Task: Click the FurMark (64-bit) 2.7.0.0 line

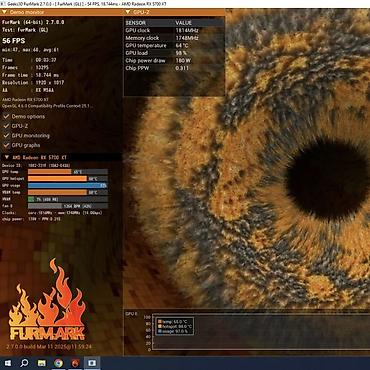Action: point(33,22)
